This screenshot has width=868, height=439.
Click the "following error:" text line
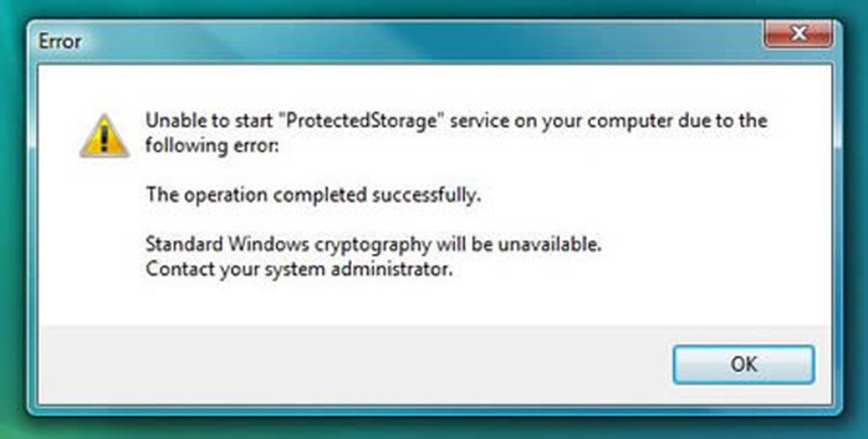[212, 145]
